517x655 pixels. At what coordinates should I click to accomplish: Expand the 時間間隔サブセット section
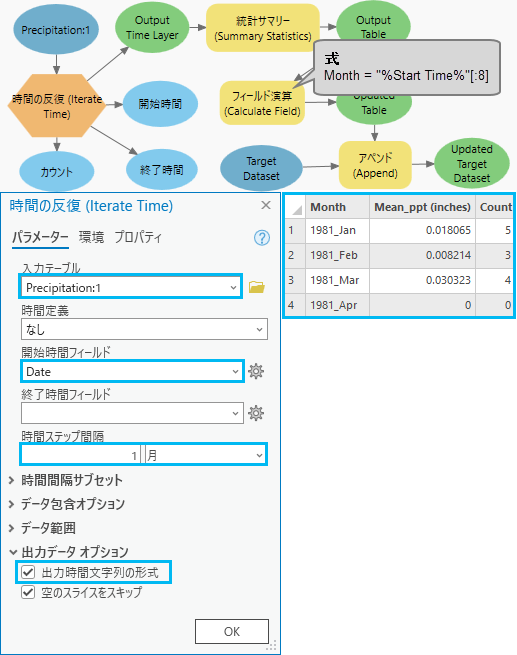(66, 480)
